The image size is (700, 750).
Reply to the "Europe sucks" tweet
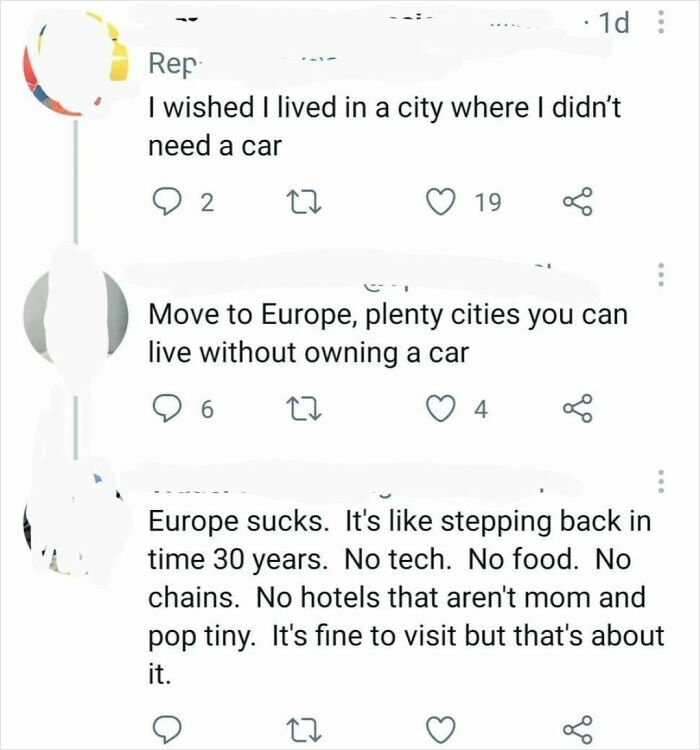166,728
